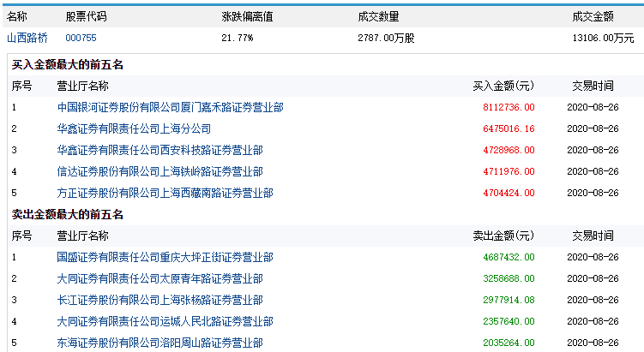This screenshot has width=644, height=352.
Task: Open 大同证券运城人民北路证券营业部 link
Action: coord(166,321)
